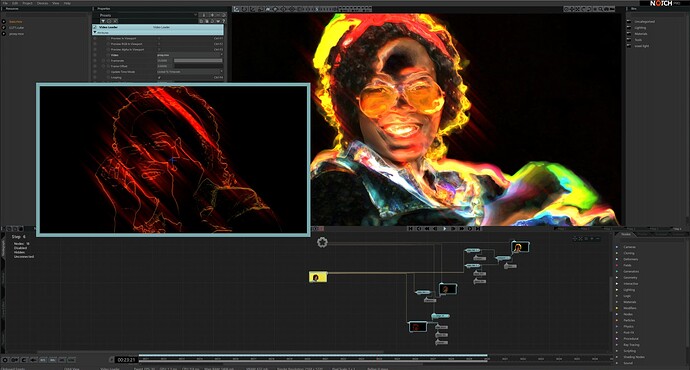The height and width of the screenshot is (370, 690).
Task: Click the play button in transport controls
Action: [x=444, y=229]
